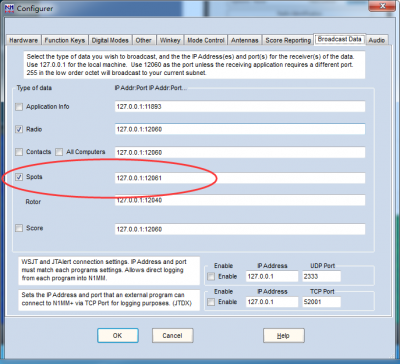Select the Other tab

pyautogui.click(x=143, y=40)
